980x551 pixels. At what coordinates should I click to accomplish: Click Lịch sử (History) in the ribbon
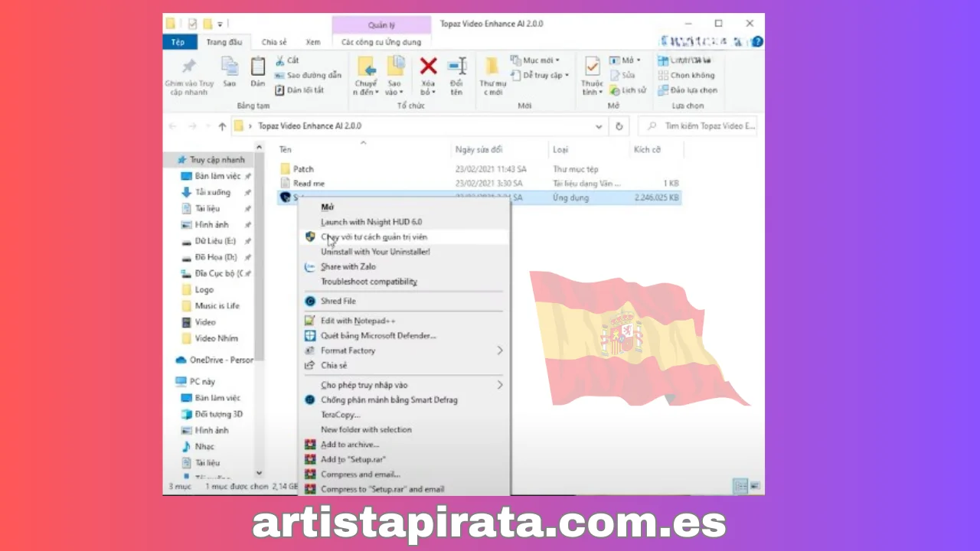pos(628,90)
